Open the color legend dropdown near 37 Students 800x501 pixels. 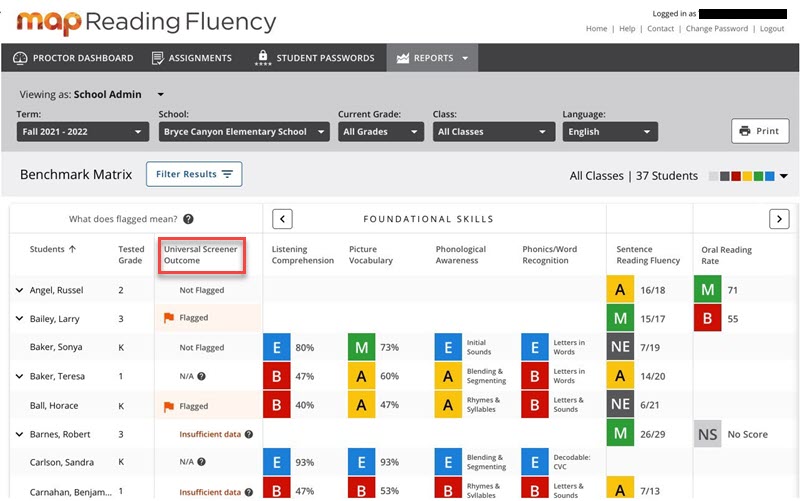pyautogui.click(x=783, y=176)
